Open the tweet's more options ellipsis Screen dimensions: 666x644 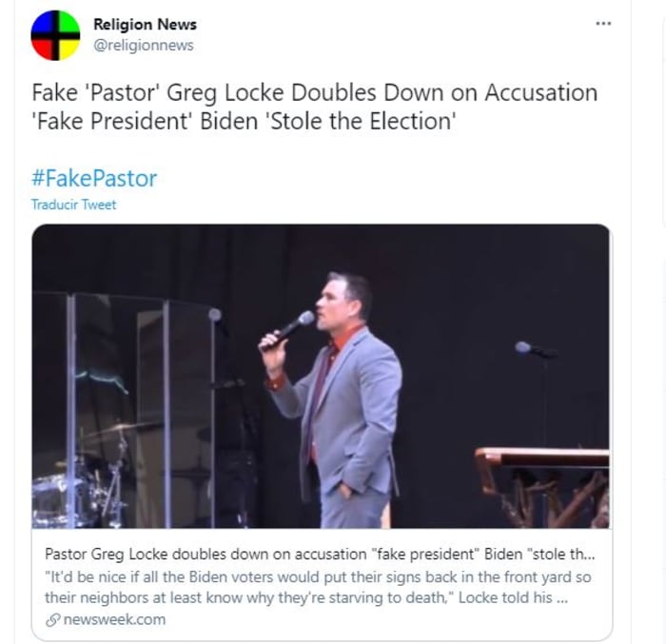tap(603, 24)
